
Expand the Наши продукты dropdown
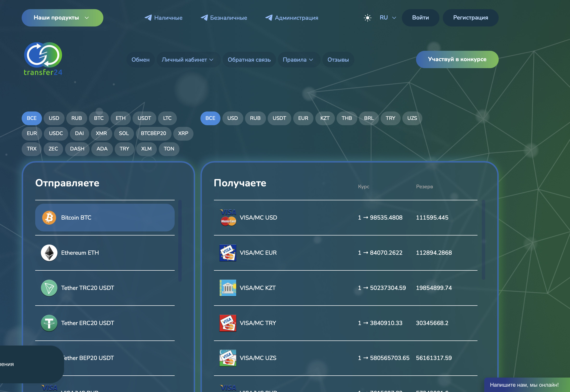(62, 18)
